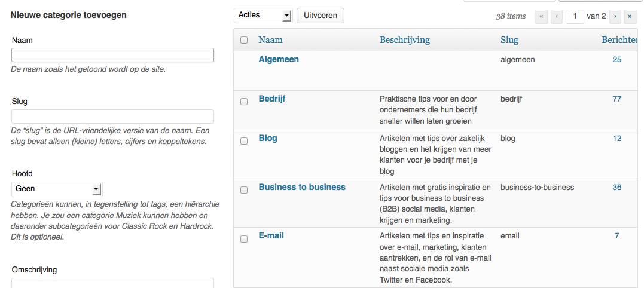
Task: Open the Business to business category
Action: (x=302, y=187)
